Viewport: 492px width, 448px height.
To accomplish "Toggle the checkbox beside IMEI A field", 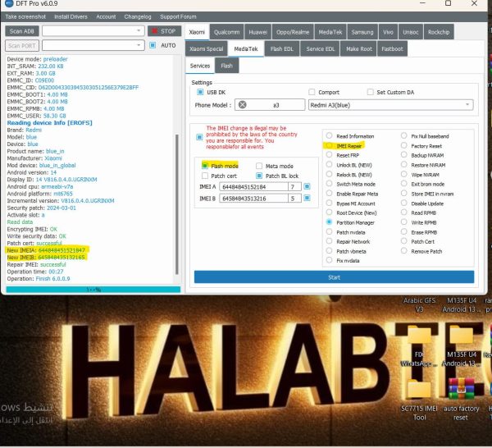I will tap(307, 186).
